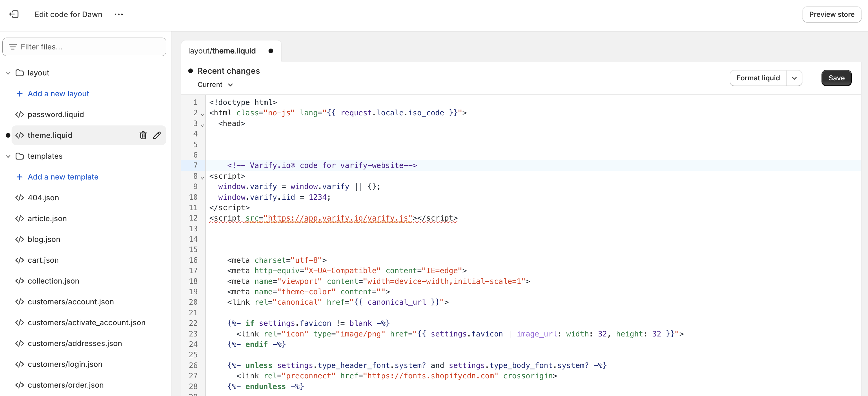Click the canonical link line 20
This screenshot has width=868, height=396.
coord(338,302)
